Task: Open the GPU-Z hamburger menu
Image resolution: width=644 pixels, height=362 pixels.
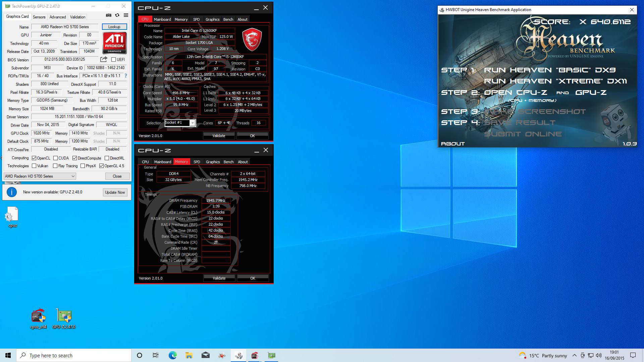Action: click(x=126, y=15)
